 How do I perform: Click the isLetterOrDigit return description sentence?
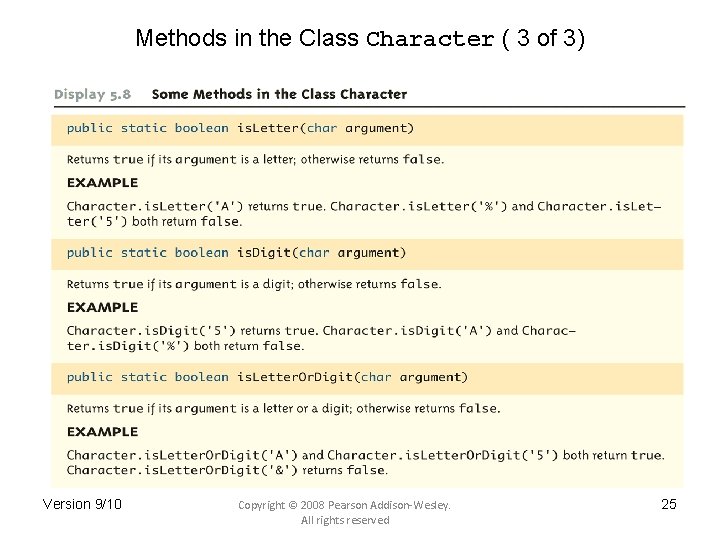pos(283,408)
